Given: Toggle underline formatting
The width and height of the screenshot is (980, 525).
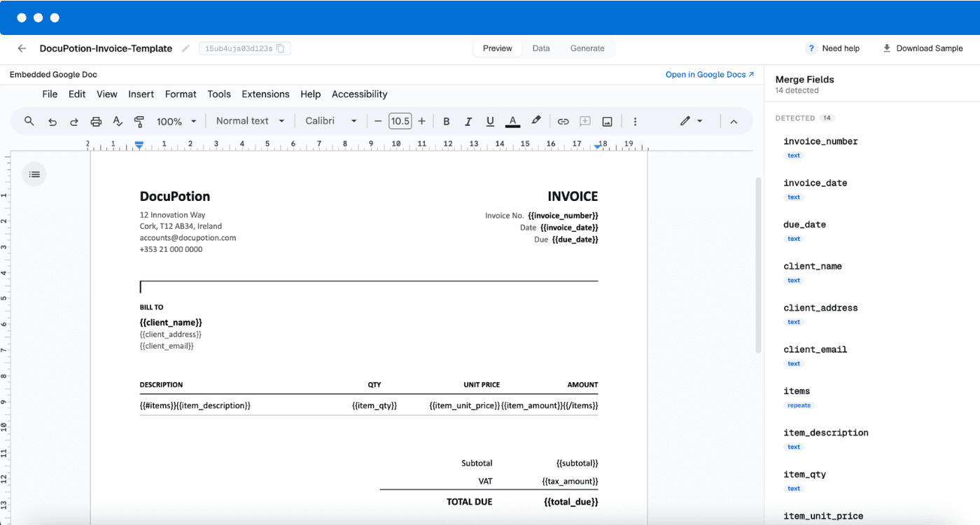Looking at the screenshot, I should [x=490, y=121].
